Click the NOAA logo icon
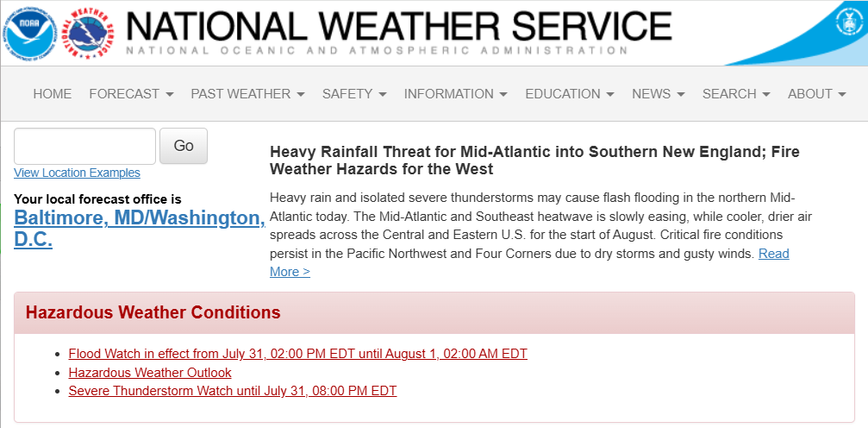 [x=31, y=32]
